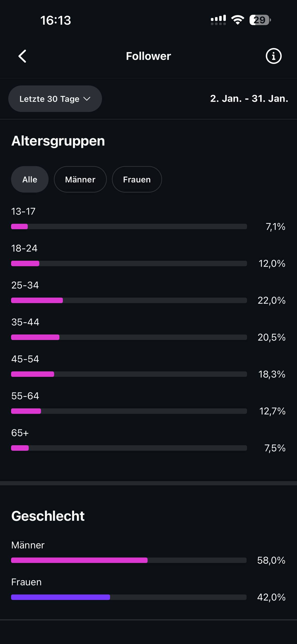Tap the Wi-Fi status icon
This screenshot has width=297, height=644.
(238, 20)
